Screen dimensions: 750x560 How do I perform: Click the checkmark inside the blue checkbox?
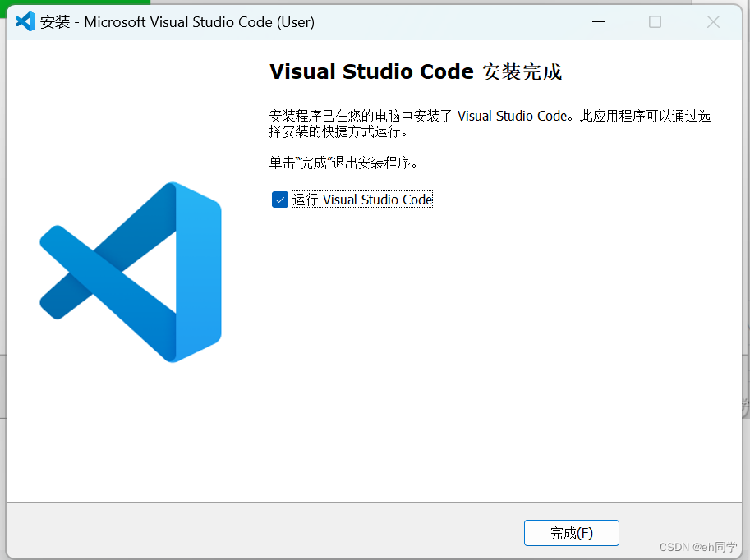[x=280, y=200]
